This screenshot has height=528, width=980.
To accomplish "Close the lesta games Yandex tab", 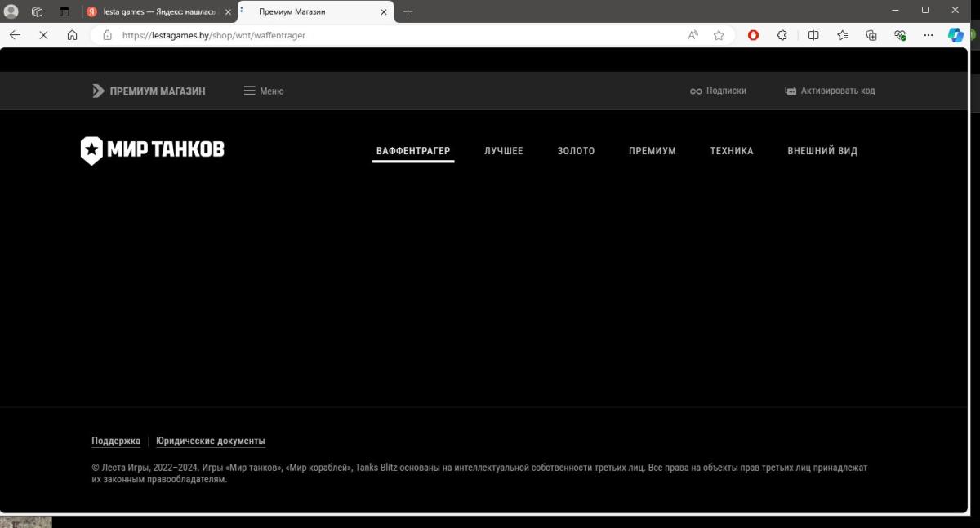I will [228, 11].
